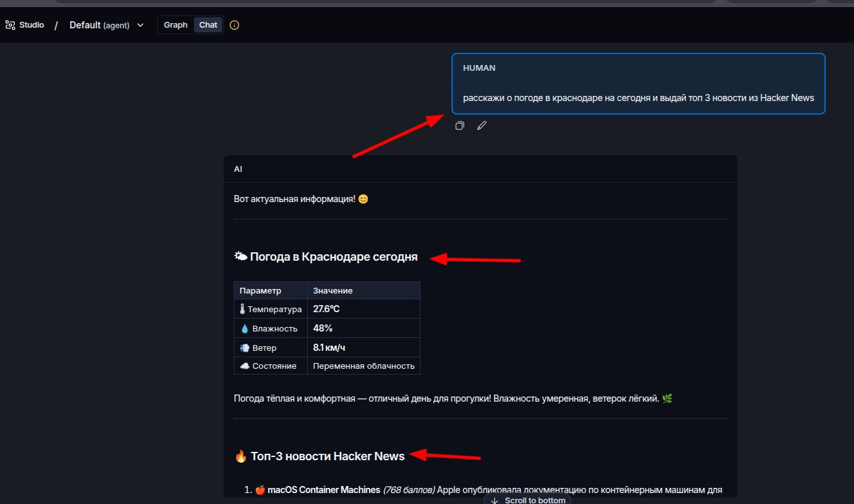Switch to the Graph view
This screenshot has height=504, width=854.
176,25
